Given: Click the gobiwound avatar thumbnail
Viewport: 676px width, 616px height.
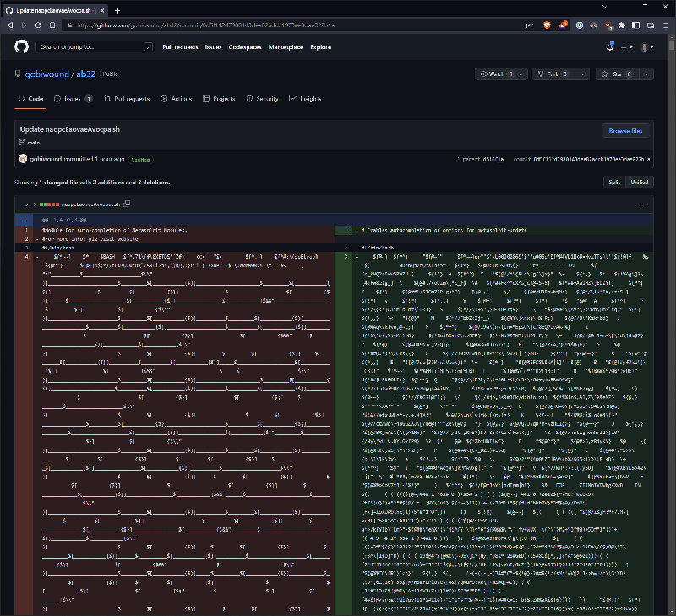Looking at the screenshot, I should (23, 159).
